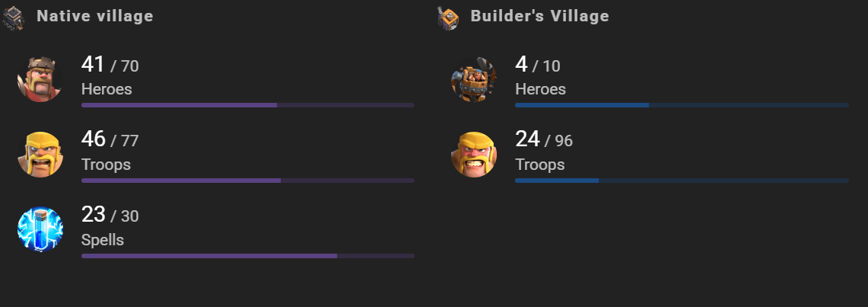This screenshot has height=307, width=868.
Task: Click the Barbarian icon for Native village troops
Action: 40,154
